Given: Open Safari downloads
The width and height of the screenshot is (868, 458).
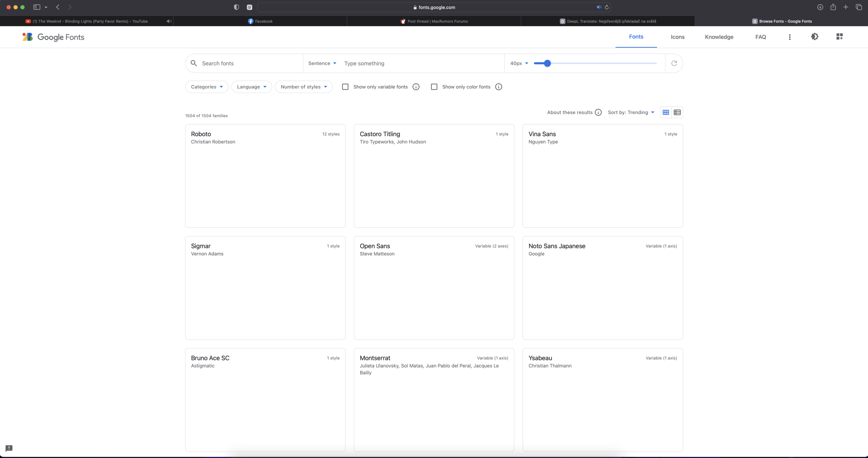Looking at the screenshot, I should point(820,7).
